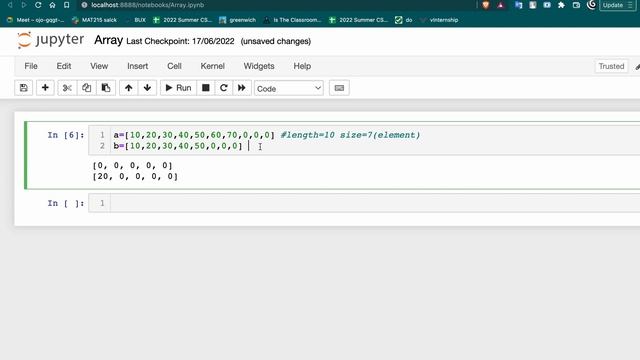
Task: Click the #length=10 size=7(element) comment
Action: [350, 135]
